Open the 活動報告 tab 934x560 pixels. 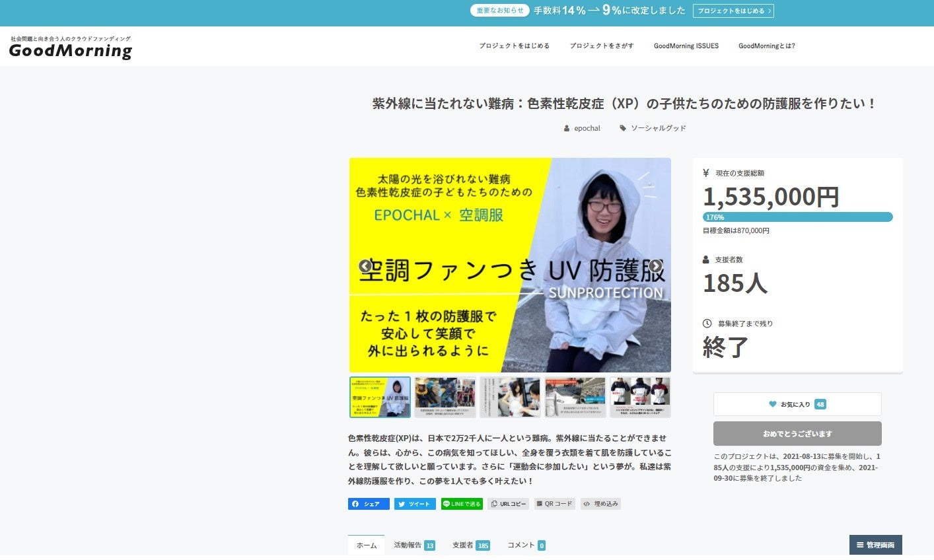414,545
